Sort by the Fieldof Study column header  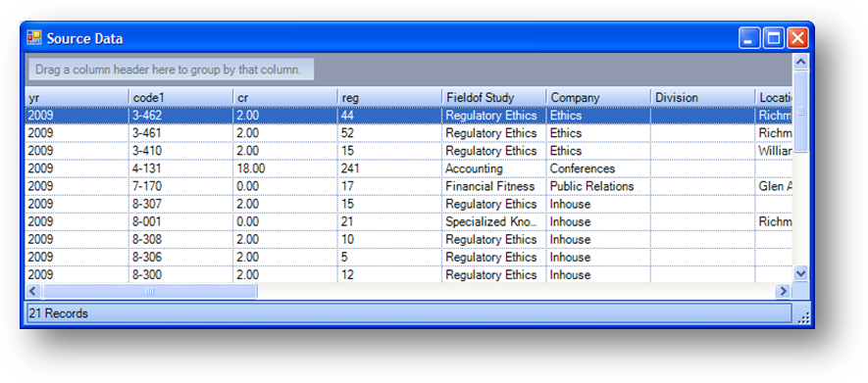point(493,97)
